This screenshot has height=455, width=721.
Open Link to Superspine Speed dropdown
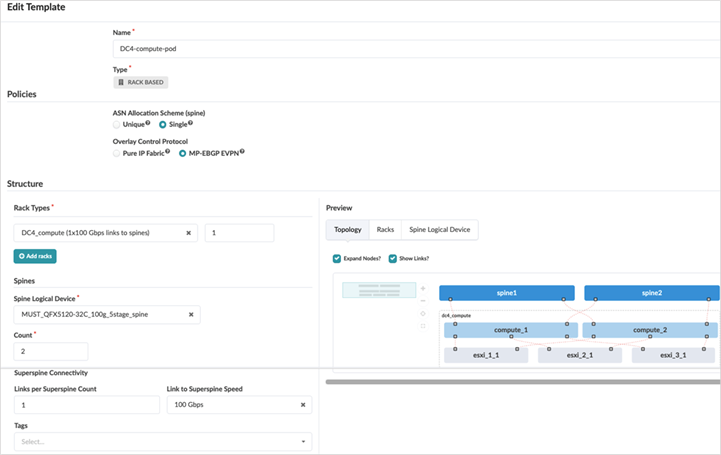(240, 405)
